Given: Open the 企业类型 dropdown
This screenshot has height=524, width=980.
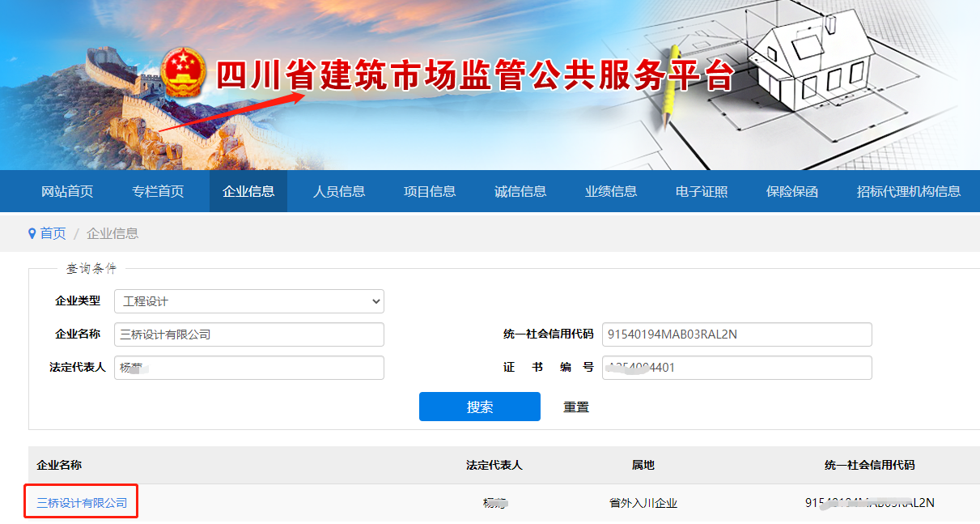Looking at the screenshot, I should [x=248, y=301].
